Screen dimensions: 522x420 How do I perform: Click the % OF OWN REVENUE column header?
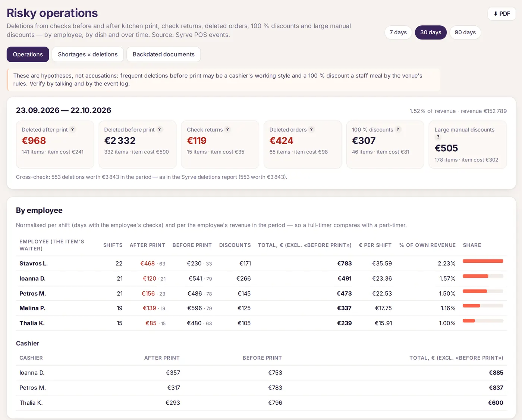[x=427, y=245]
